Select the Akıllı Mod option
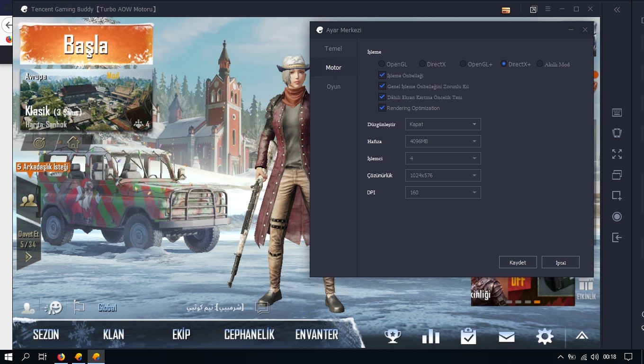 click(553, 64)
